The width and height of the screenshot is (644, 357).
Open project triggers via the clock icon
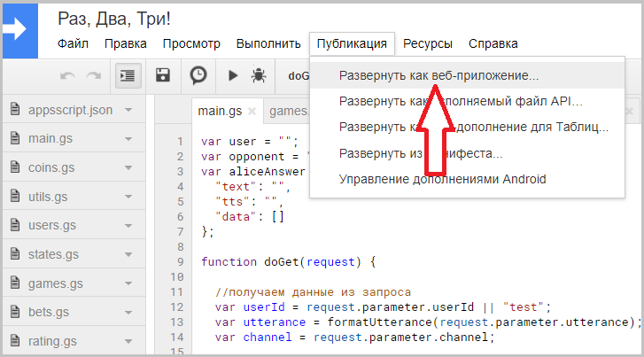[x=198, y=76]
